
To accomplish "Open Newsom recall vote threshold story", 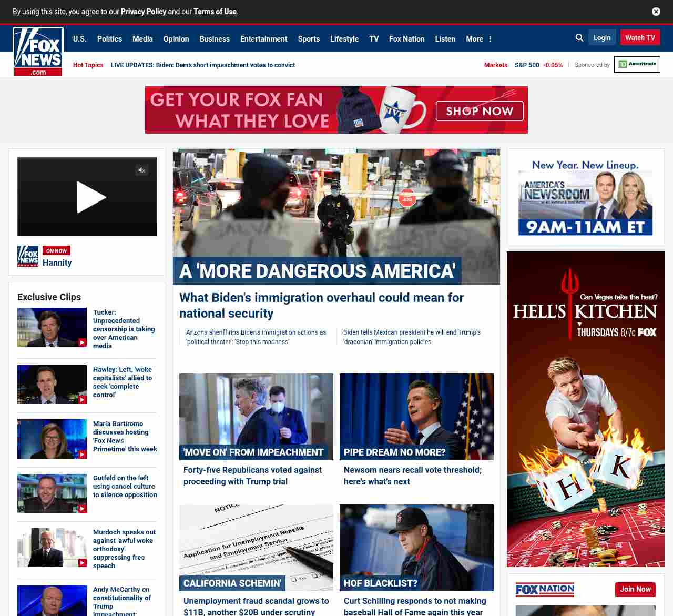I will click(412, 476).
